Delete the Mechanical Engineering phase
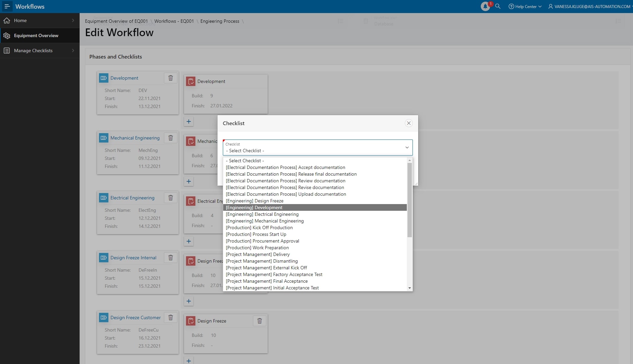Viewport: 633px width, 364px height. point(171,138)
